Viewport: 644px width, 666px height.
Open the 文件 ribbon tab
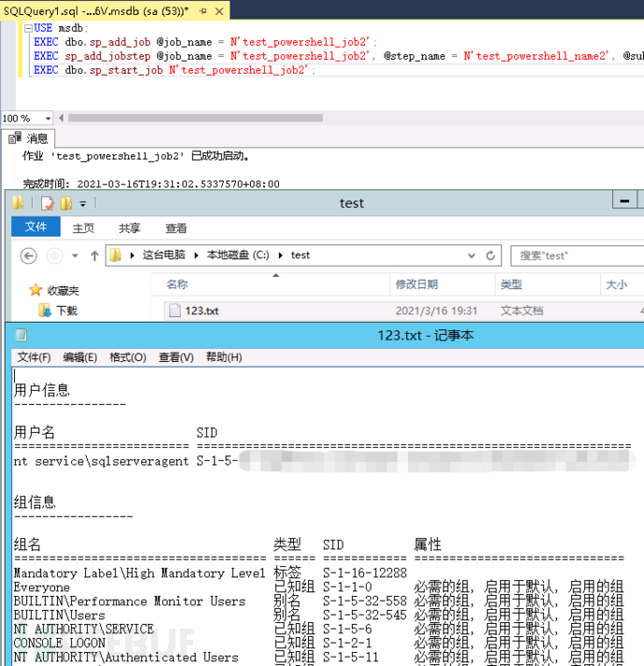click(x=35, y=227)
